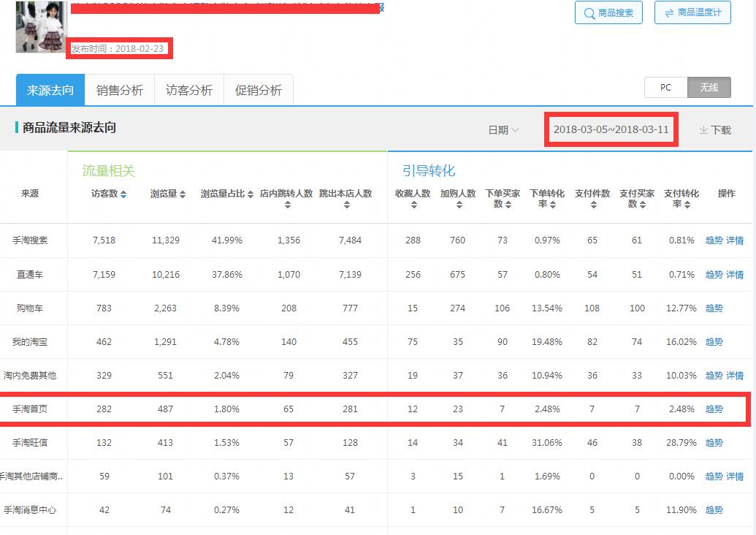
Task: Open the date range picker showing 2018-03-05~2018-03-11
Action: (x=611, y=129)
